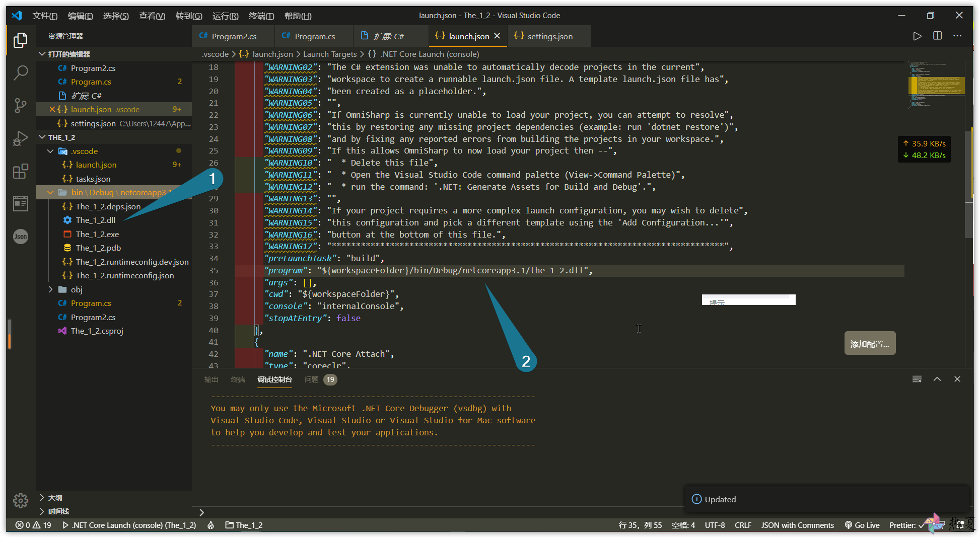The image size is (980, 538).
Task: Split the editor to the right
Action: tap(937, 36)
